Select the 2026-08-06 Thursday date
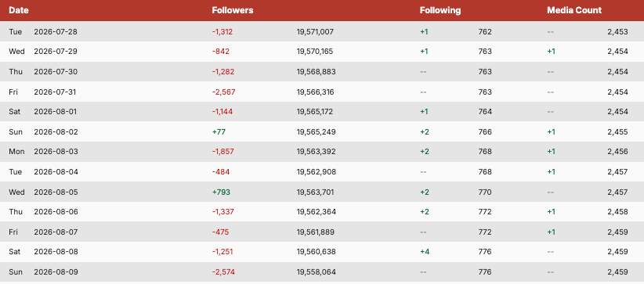Viewport: 644px width, 284px height. coord(56,212)
